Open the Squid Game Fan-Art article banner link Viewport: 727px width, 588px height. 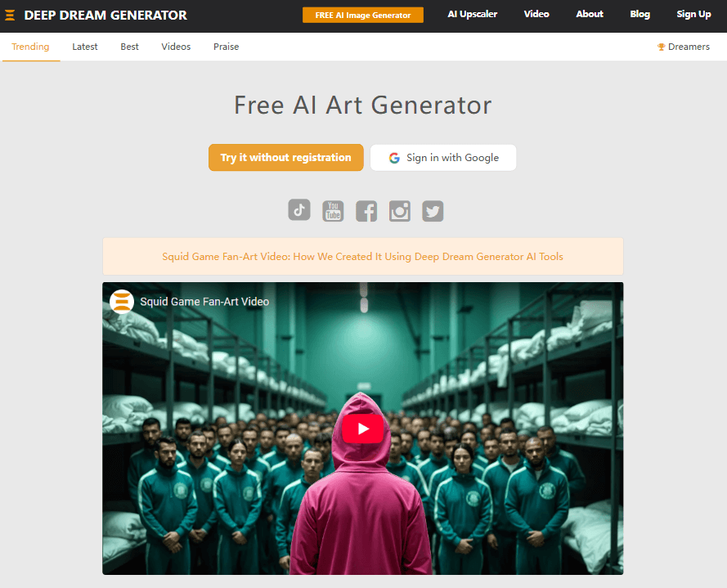click(x=362, y=257)
